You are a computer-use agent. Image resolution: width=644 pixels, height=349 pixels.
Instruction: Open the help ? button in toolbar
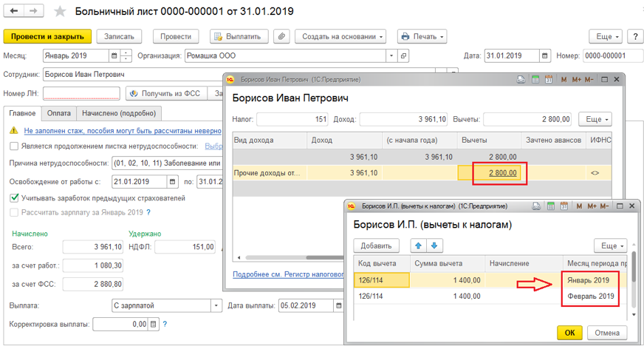[635, 36]
